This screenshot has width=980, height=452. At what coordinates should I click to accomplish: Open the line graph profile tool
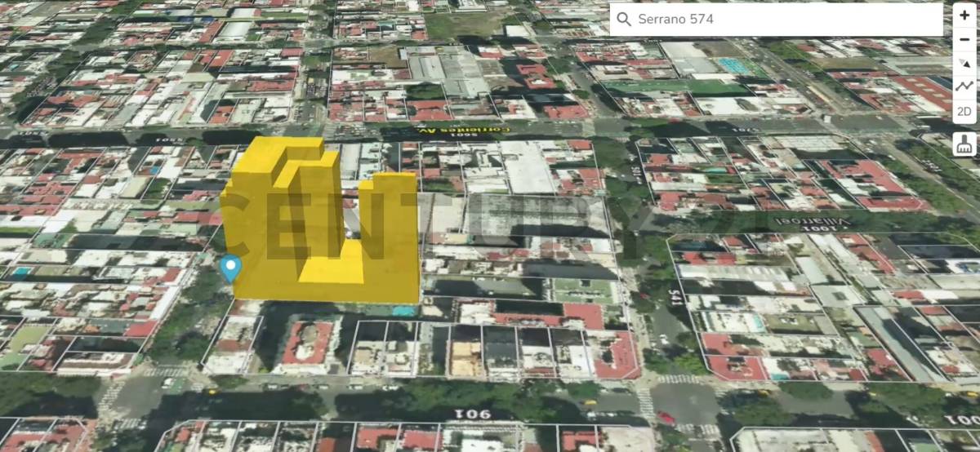tap(964, 86)
